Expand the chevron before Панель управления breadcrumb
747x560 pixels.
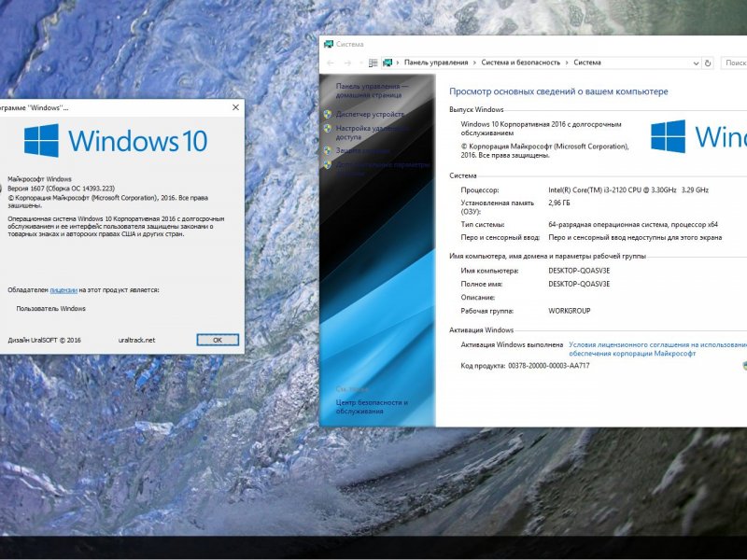point(399,63)
